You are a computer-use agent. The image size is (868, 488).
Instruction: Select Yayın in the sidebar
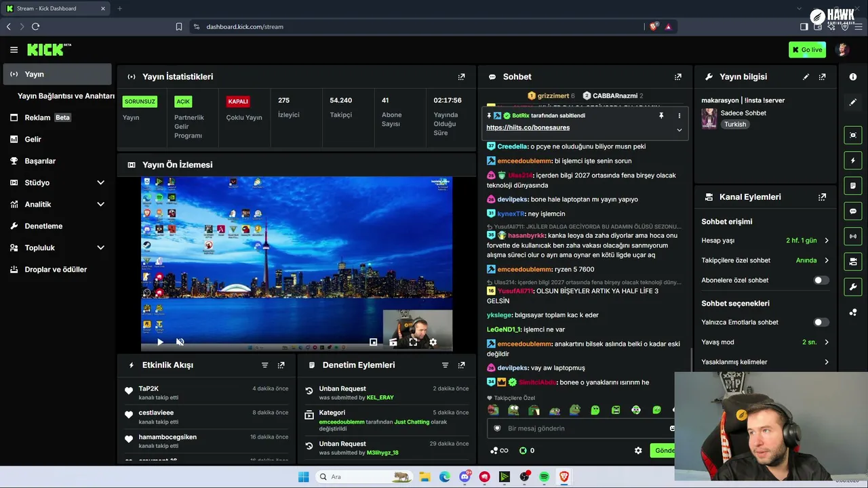click(x=57, y=74)
